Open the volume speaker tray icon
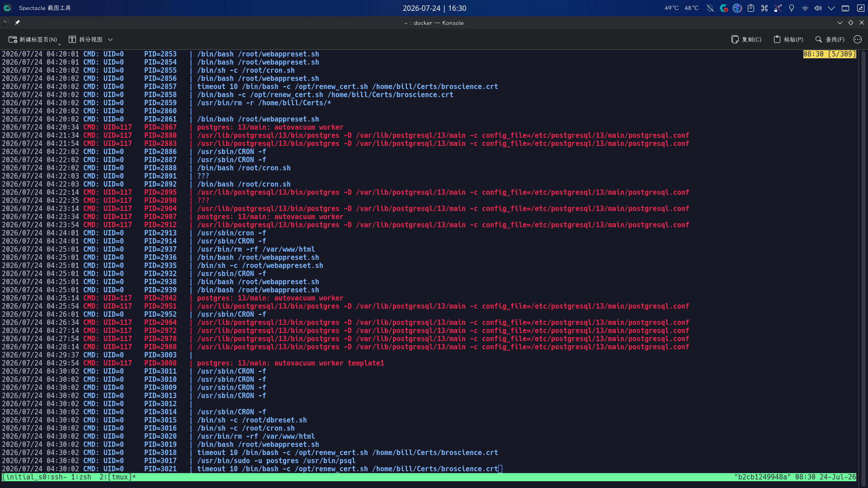 (818, 8)
